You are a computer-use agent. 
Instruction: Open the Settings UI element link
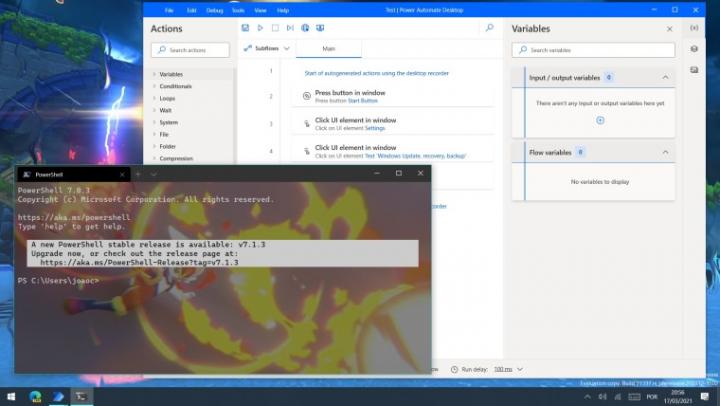pos(375,128)
